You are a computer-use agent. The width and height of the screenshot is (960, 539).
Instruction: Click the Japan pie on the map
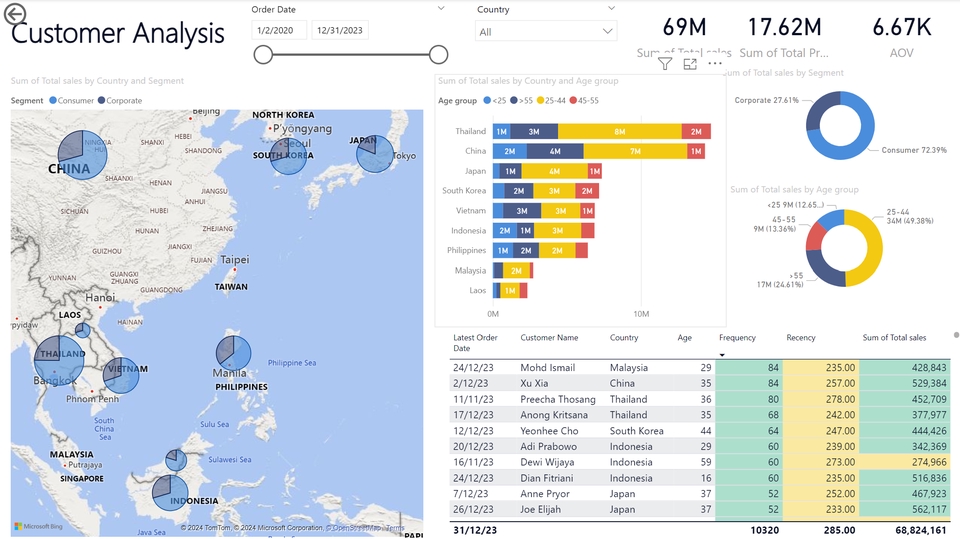tap(375, 154)
